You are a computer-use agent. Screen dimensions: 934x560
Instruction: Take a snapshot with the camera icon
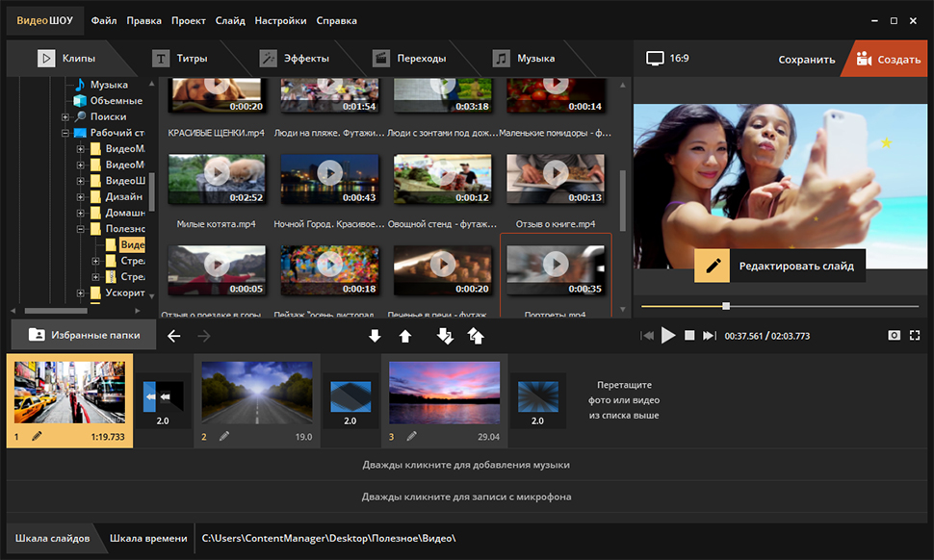(895, 336)
